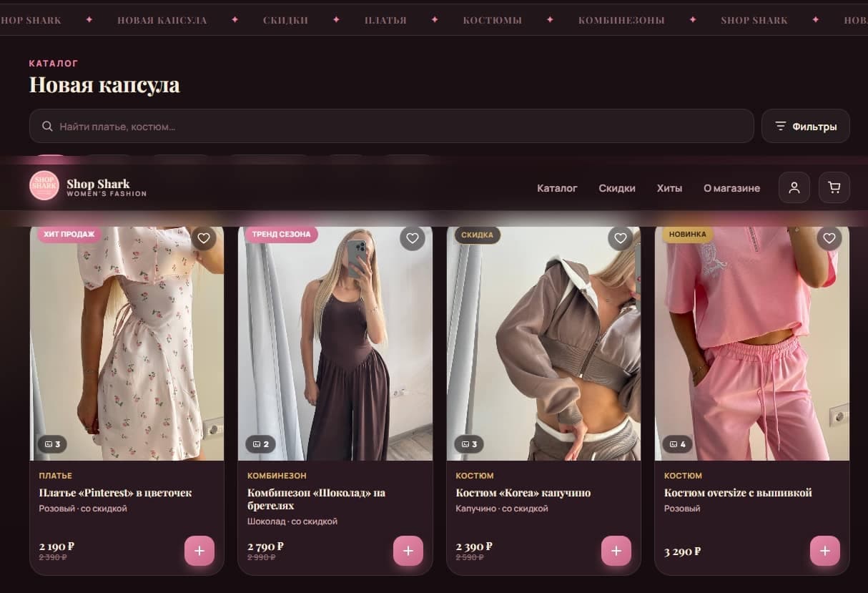Click КОМБИНЕЗОНЫ in the top ticker
This screenshot has height=593, width=868.
pyautogui.click(x=621, y=20)
